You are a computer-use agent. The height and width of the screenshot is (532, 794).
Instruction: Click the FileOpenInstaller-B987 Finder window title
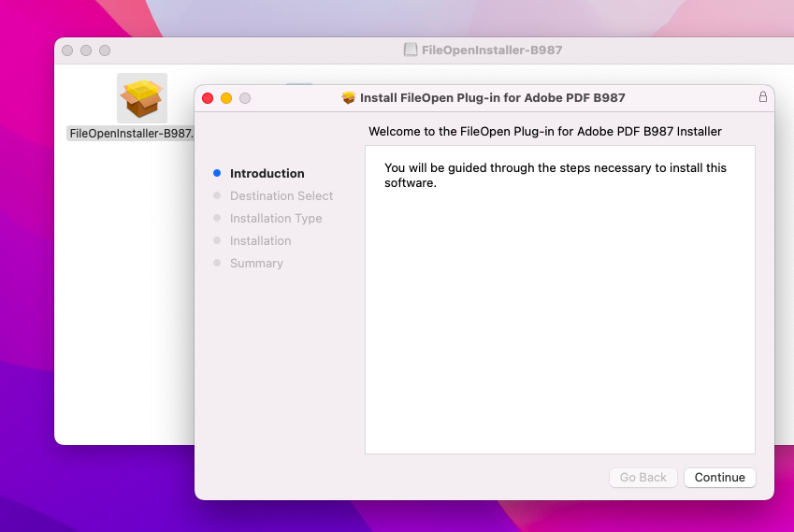pyautogui.click(x=492, y=50)
